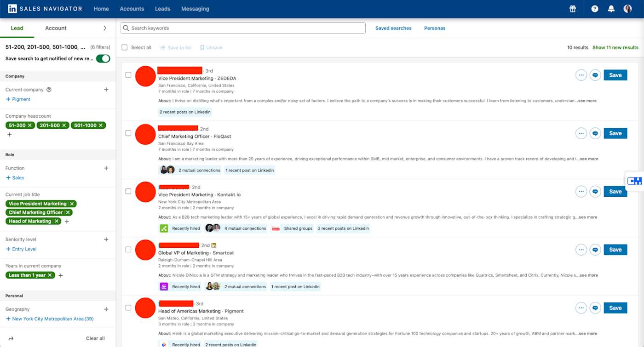Add another current job title
Image resolution: width=644 pixels, height=347 pixels.
pos(67,222)
